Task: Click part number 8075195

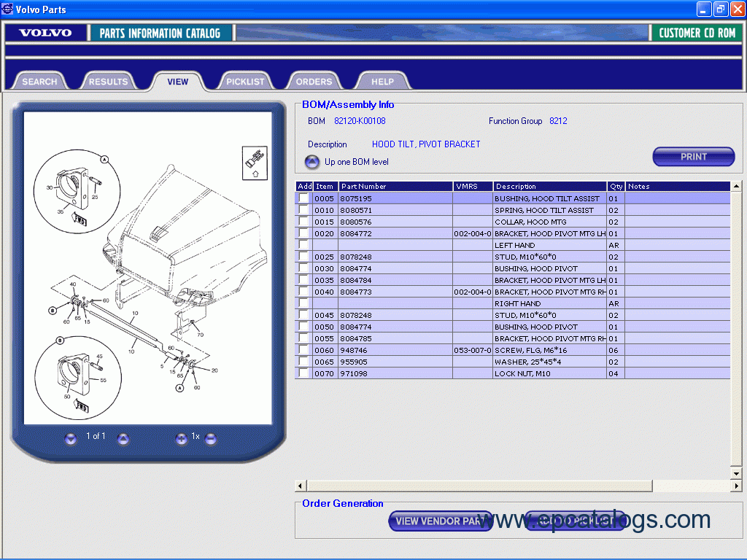Action: tap(356, 198)
